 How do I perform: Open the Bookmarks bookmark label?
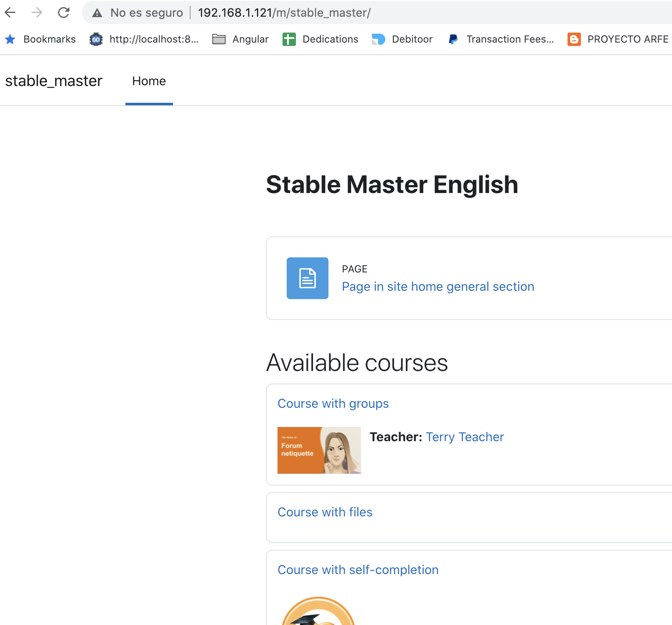click(x=50, y=39)
